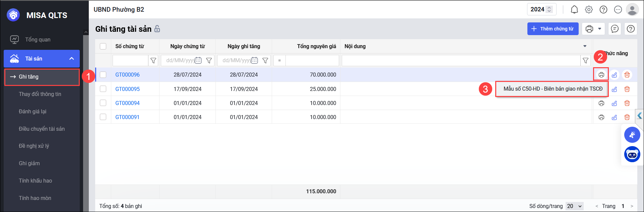Click print icon for GT000096 row
644x212 pixels.
point(601,75)
